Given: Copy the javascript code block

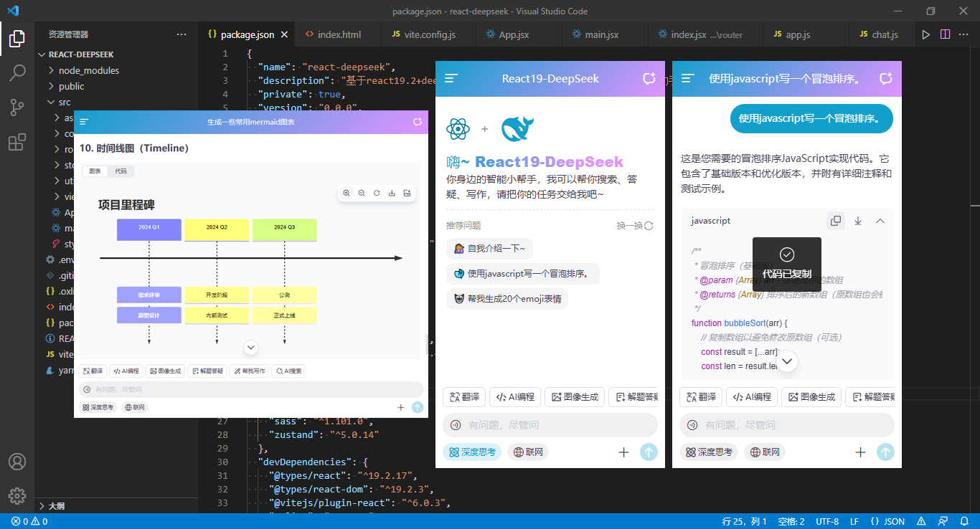Looking at the screenshot, I should coord(836,221).
